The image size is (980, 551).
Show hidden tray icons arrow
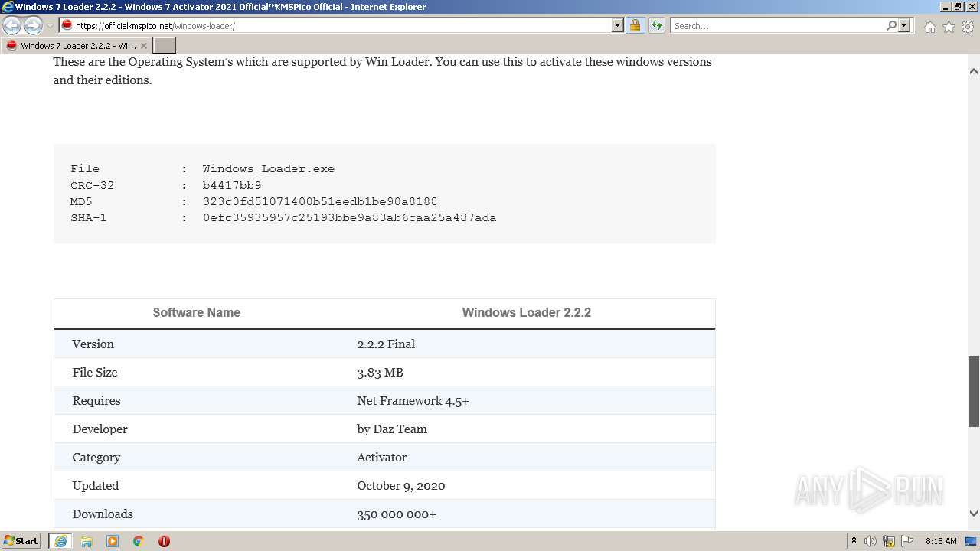[854, 541]
